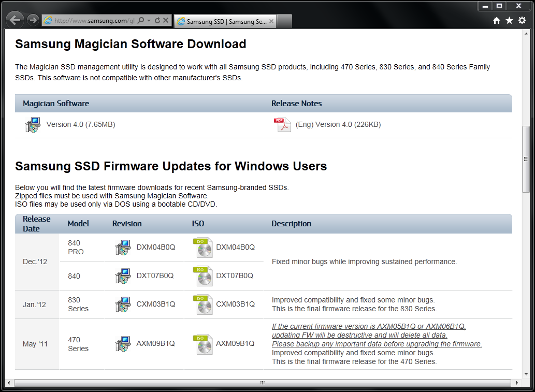Click 'This is the final firmware release for the 830 Series.'

coord(354,309)
